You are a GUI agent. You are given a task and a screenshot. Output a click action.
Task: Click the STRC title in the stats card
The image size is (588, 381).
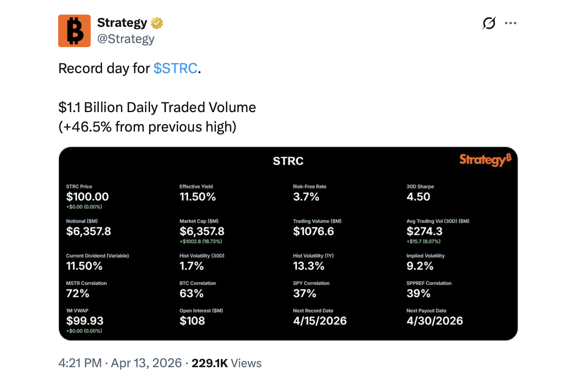pyautogui.click(x=288, y=161)
